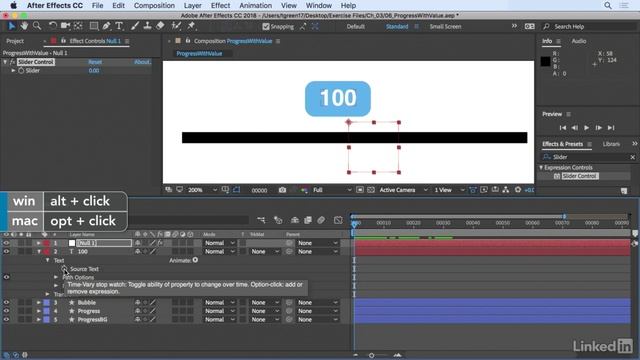Take a snapshot with camera icon
Viewport: 640px width, 360px height.
[x=282, y=190]
